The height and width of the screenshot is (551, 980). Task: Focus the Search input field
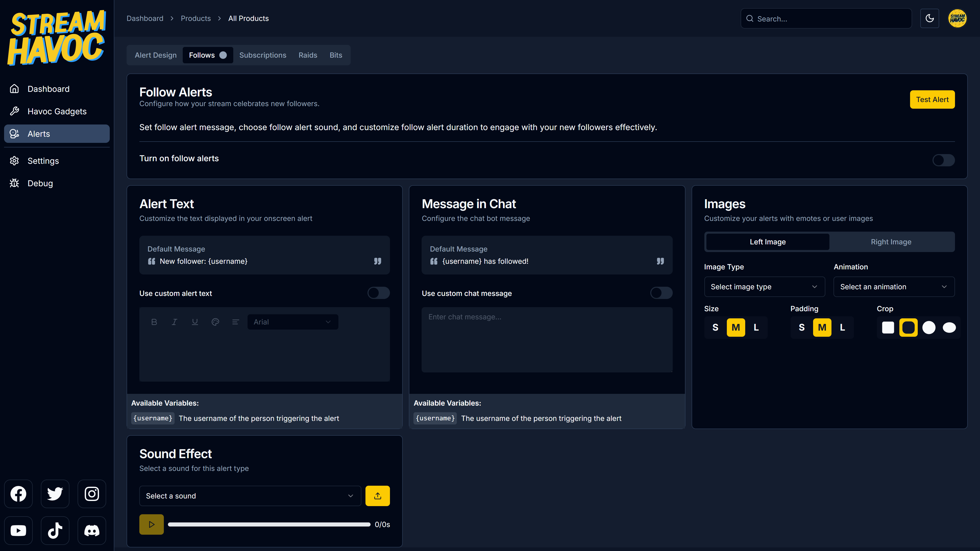click(826, 19)
